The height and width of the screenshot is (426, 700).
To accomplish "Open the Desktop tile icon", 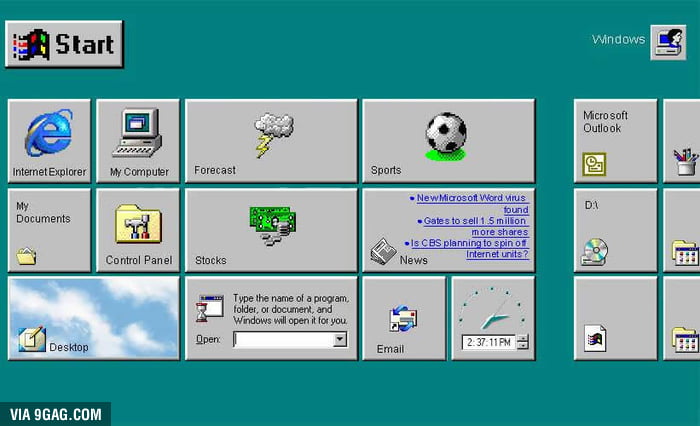I will 32,340.
